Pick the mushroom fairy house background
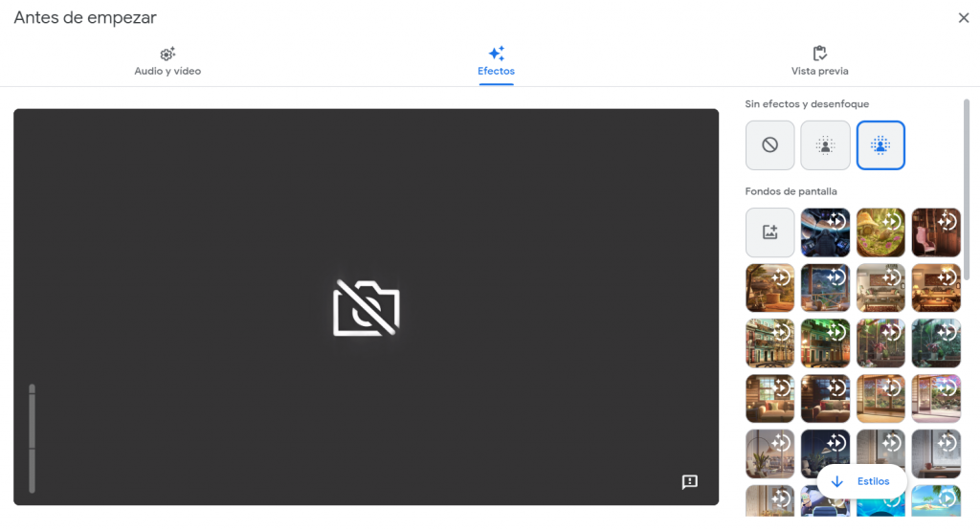980x530 pixels. point(880,232)
